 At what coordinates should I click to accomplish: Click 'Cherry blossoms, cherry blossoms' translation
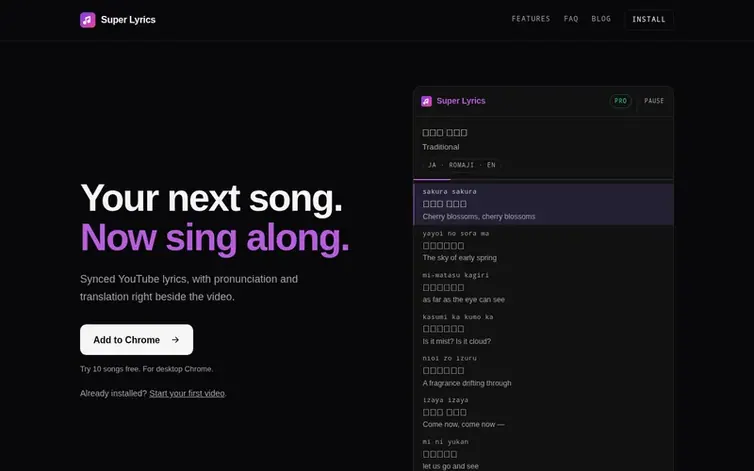coord(478,216)
